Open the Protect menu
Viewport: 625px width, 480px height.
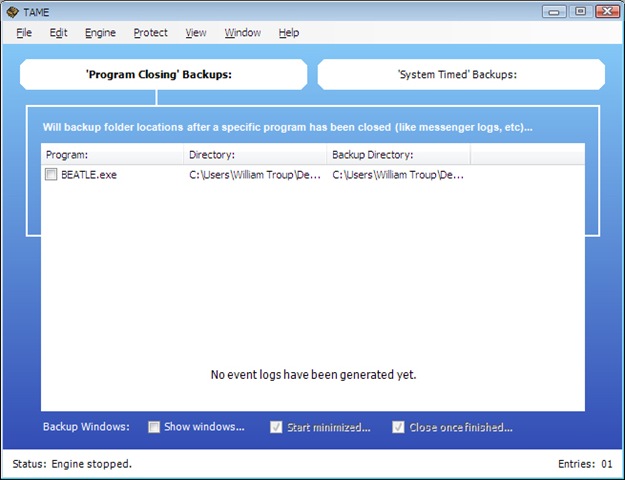click(x=150, y=33)
